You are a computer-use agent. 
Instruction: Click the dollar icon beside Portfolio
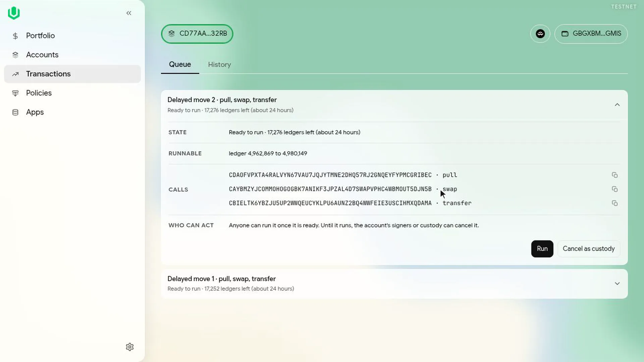(15, 36)
